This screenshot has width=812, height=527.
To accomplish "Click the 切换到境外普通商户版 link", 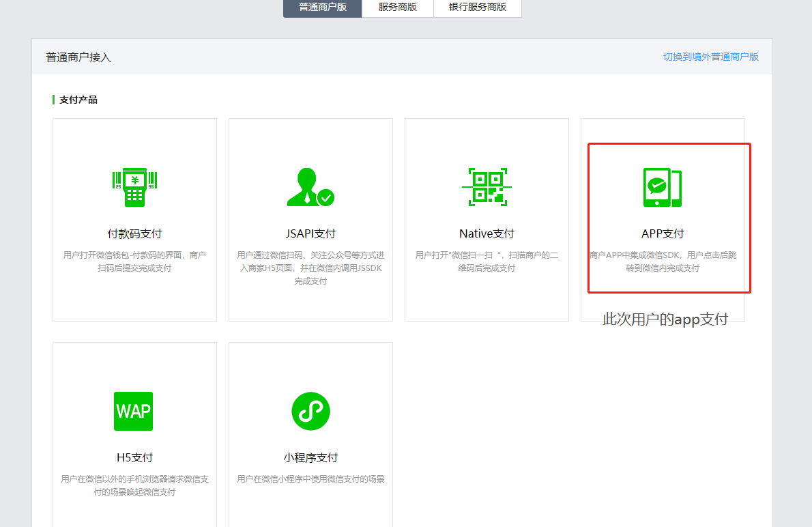I will pyautogui.click(x=711, y=57).
